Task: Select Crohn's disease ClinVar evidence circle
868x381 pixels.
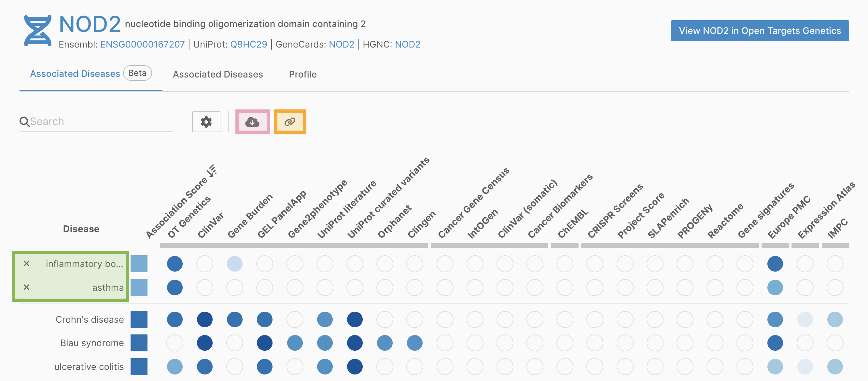Action: [x=204, y=319]
